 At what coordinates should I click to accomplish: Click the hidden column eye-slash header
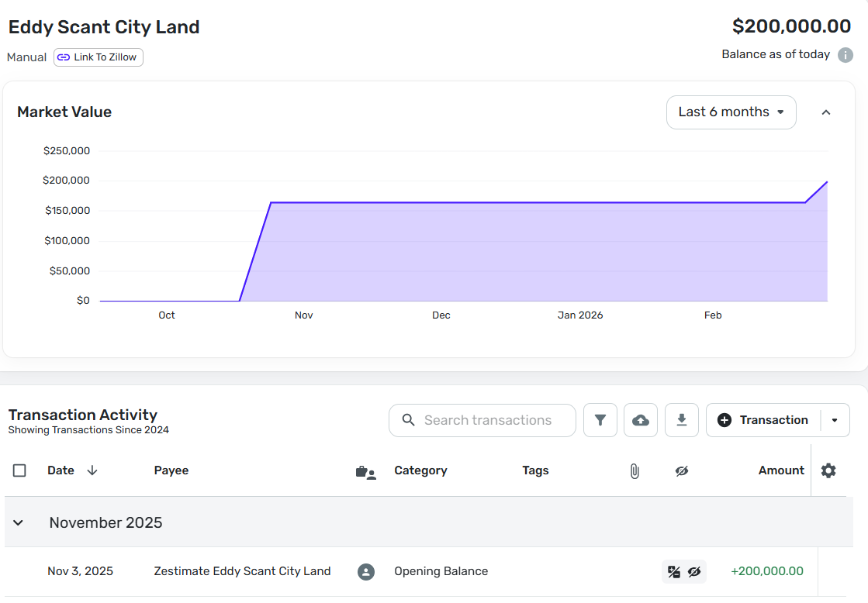click(x=682, y=470)
